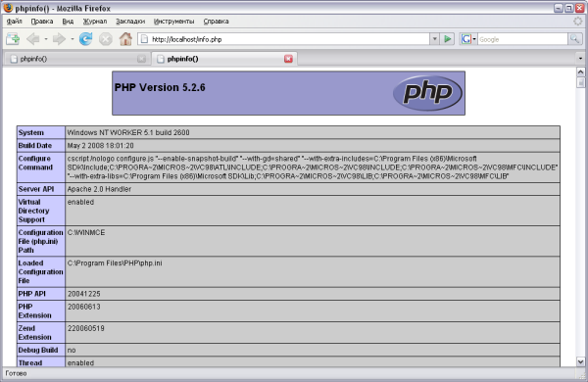This screenshot has width=588, height=382.
Task: Click the "PHP Version 5.2.6" heading
Action: click(160, 87)
